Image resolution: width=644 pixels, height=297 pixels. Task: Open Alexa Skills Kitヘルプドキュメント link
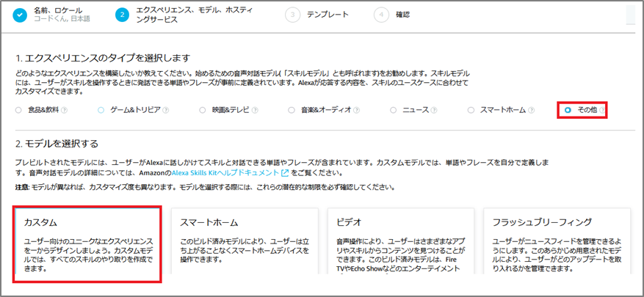pos(225,173)
